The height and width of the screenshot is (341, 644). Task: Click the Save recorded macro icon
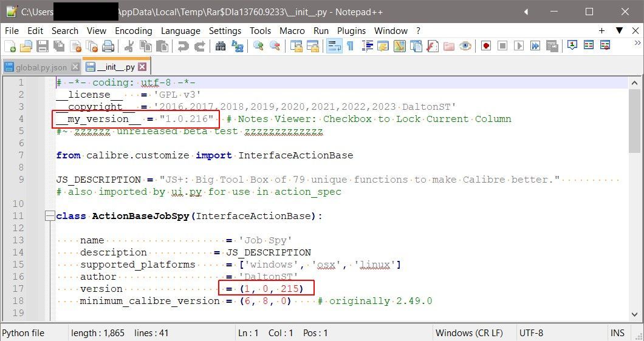(x=552, y=46)
